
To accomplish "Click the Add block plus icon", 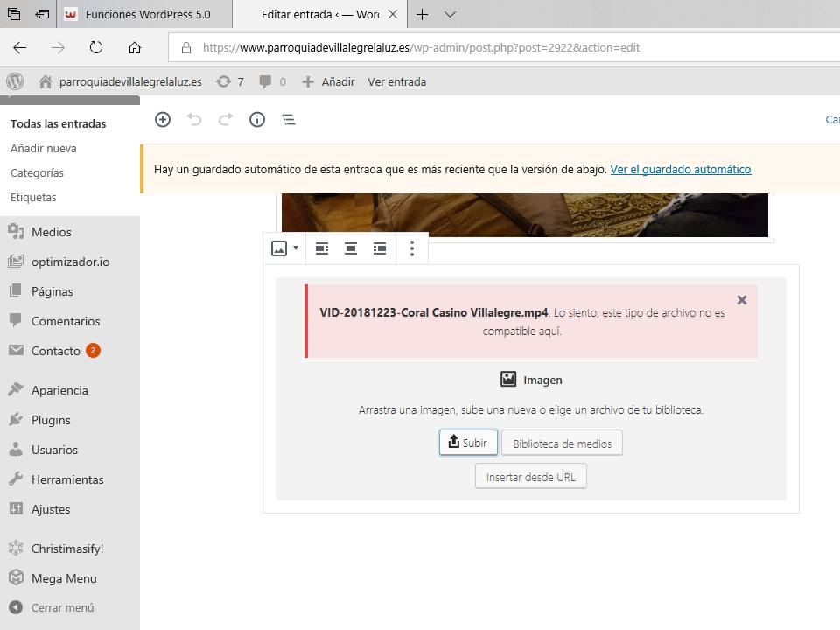I will click(163, 120).
